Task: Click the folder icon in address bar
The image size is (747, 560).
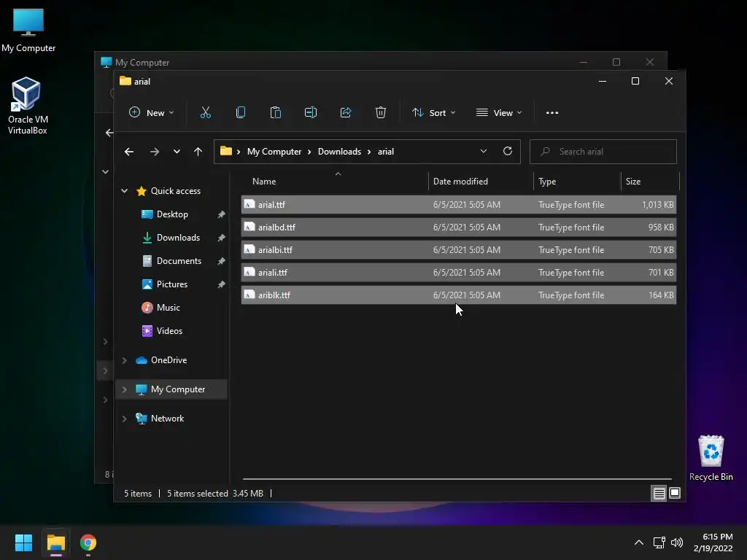Action: (226, 151)
